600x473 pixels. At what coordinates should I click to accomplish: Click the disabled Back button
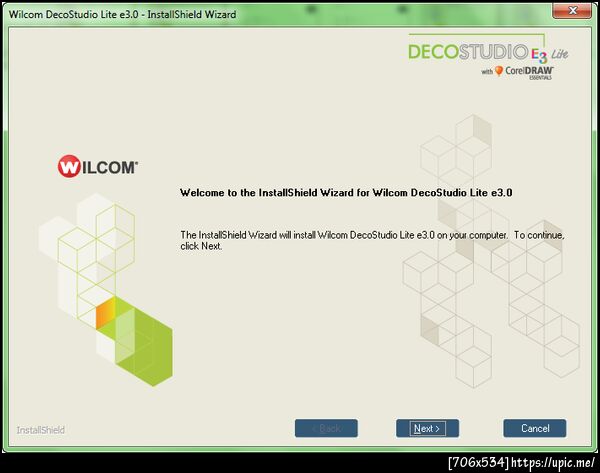[x=326, y=428]
